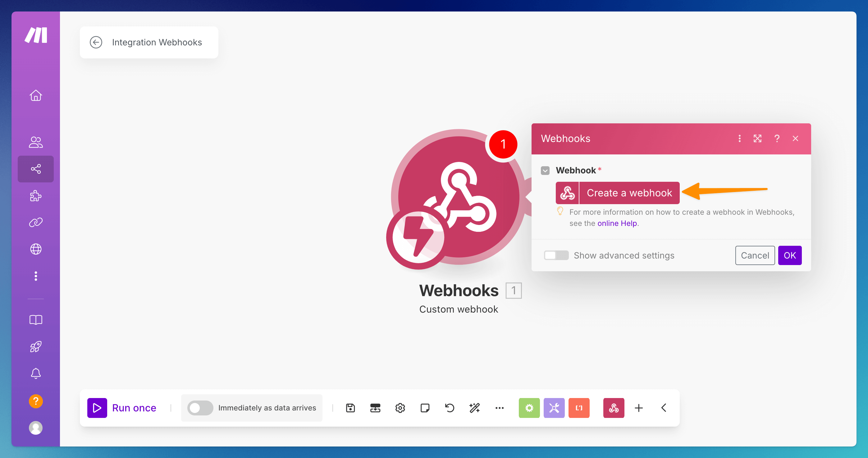
Task: Enable Immediately as data arrives scheduling toggle
Action: 200,408
